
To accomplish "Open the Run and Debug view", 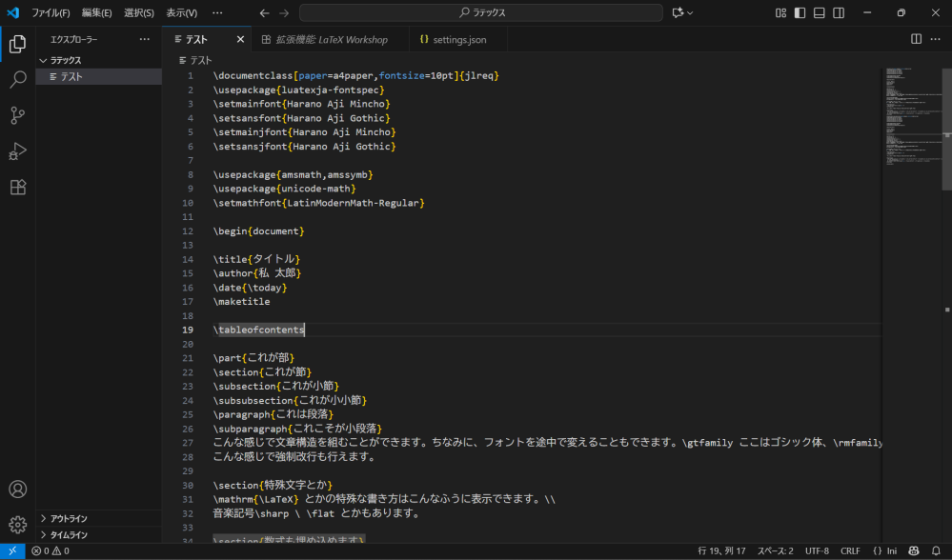I will (17, 150).
